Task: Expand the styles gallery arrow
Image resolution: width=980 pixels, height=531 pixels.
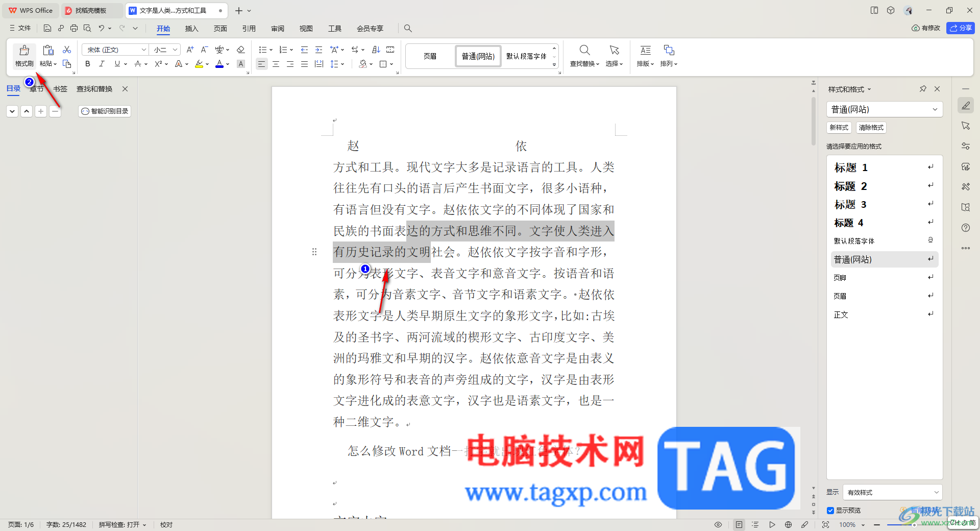Action: click(x=554, y=65)
